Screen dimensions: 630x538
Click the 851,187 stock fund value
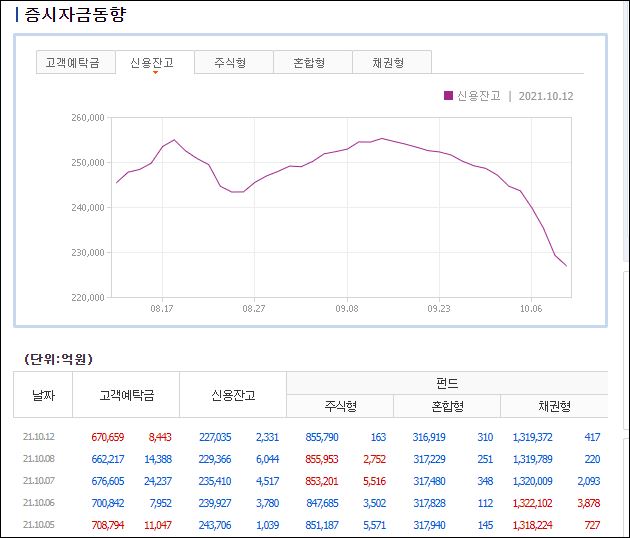pyautogui.click(x=322, y=525)
